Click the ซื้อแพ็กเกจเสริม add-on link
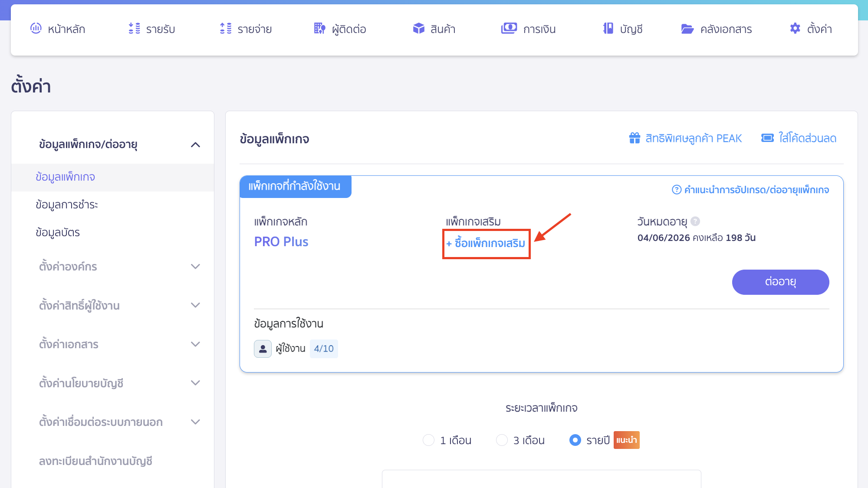 tap(486, 243)
